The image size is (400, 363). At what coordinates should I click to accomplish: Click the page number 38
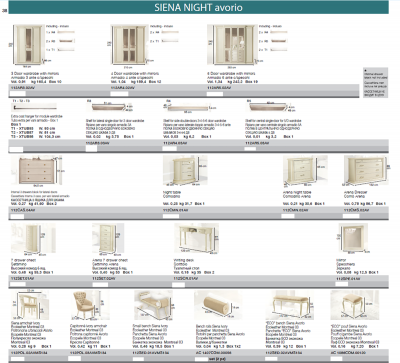tap(4, 11)
